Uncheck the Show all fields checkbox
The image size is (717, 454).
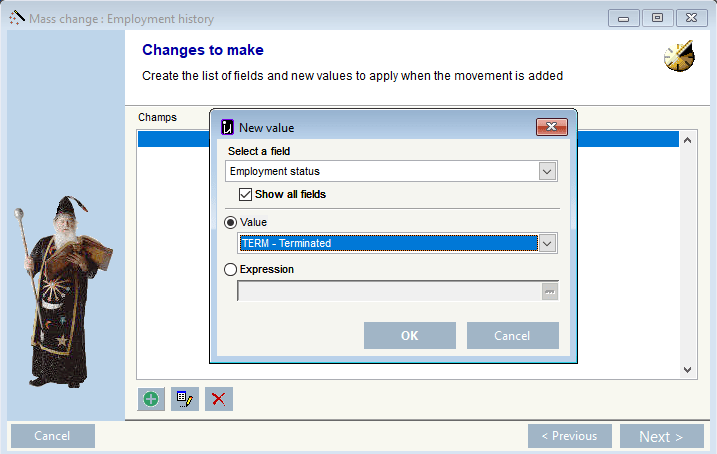pos(246,194)
